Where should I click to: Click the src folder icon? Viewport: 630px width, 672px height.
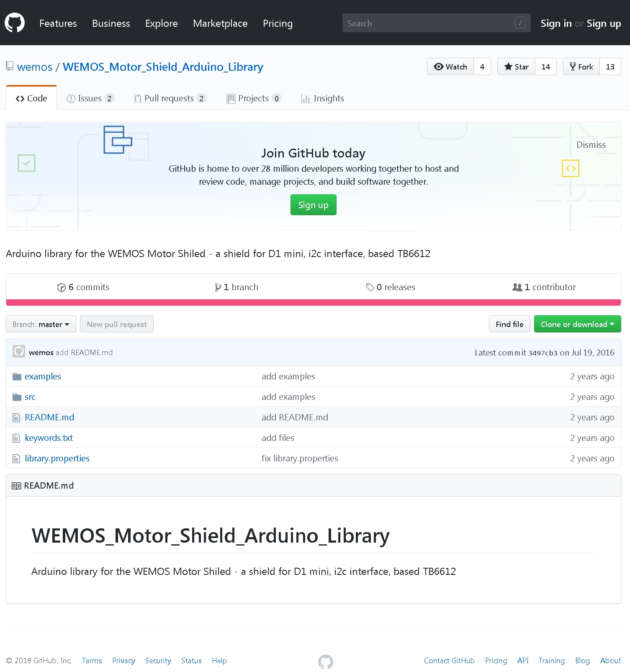(x=17, y=397)
